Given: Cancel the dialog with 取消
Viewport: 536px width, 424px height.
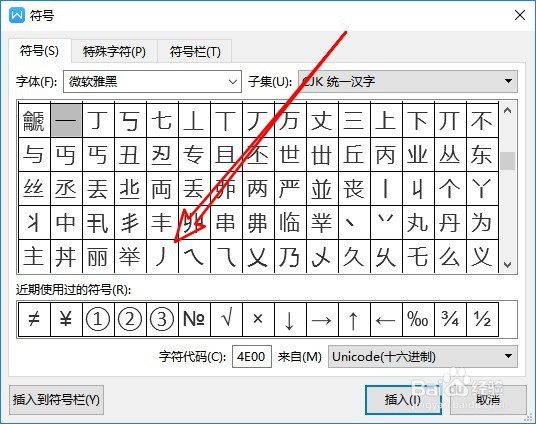Looking at the screenshot, I should [488, 400].
